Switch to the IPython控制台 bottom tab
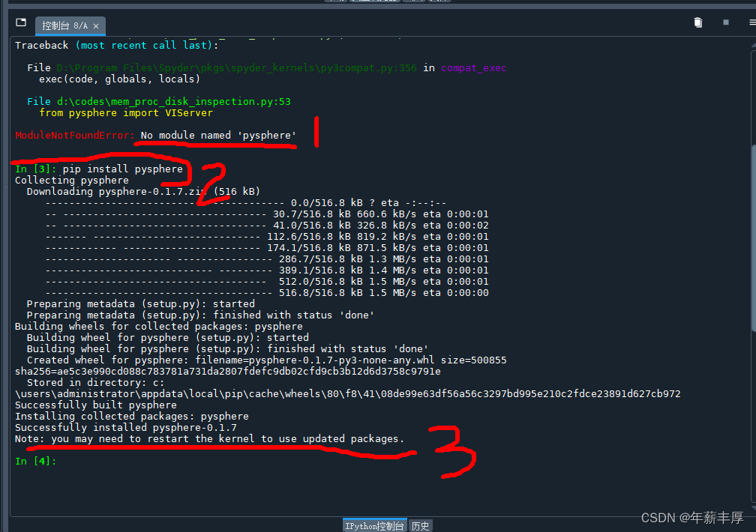Screen dimensions: 756x532 375,526
